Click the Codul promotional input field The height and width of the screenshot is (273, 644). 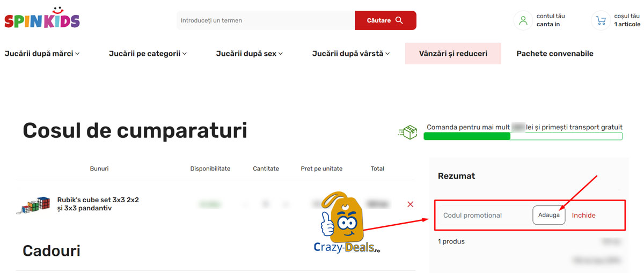point(485,215)
